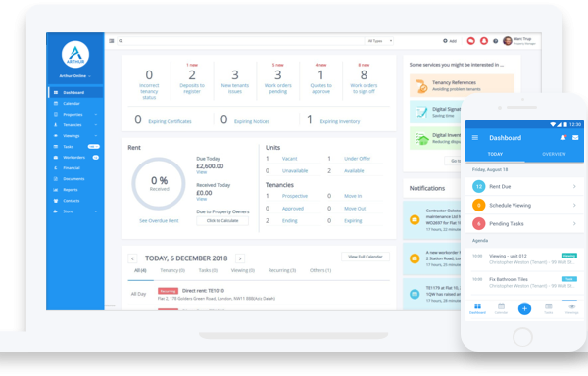Screen dimensions: 588x376
Task: Click the Click to Calculate button
Action: (222, 221)
